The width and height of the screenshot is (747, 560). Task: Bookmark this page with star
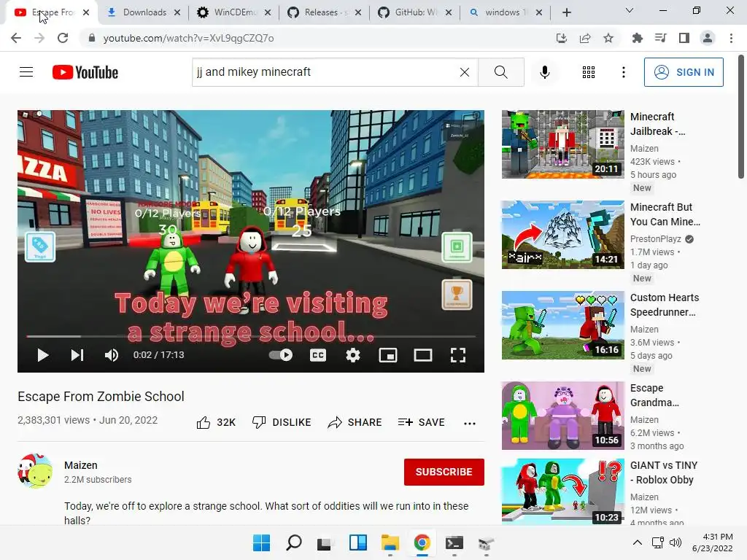(608, 38)
